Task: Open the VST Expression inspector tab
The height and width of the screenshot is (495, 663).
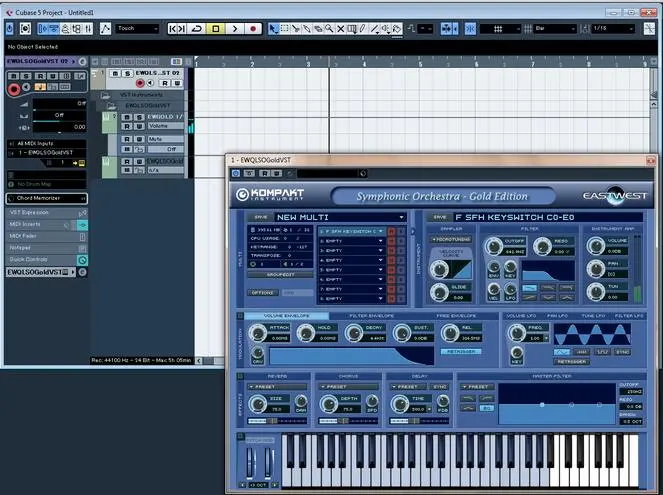Action: 47,213
